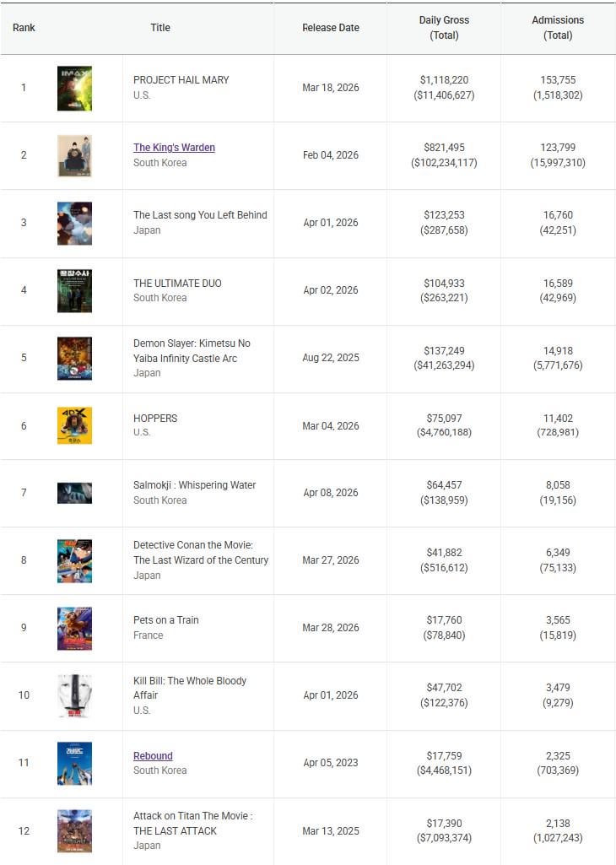The image size is (616, 865).
Task: Click Salmokji Whispering Water thumbnail
Action: 74,493
